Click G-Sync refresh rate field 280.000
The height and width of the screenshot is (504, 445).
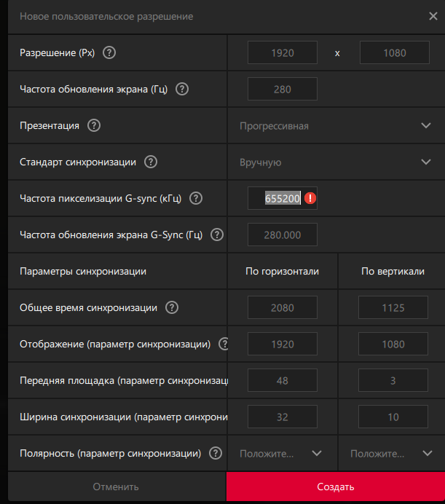[x=283, y=235]
